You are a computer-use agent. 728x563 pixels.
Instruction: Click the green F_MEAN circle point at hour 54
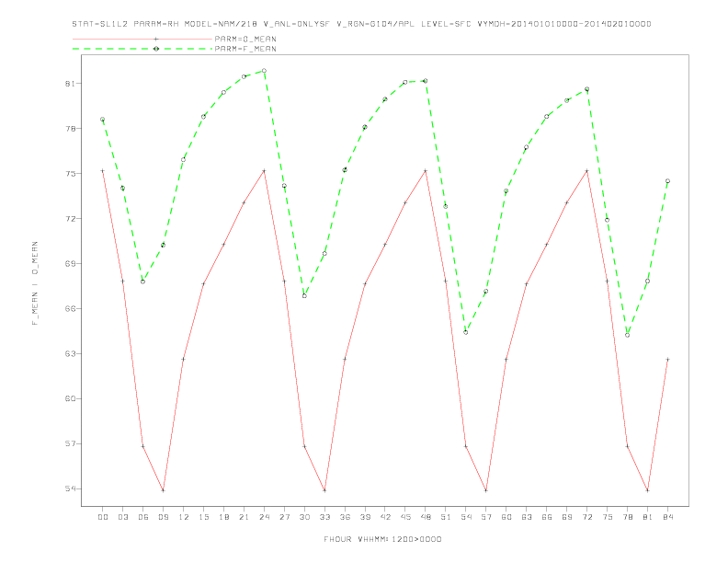click(x=466, y=332)
